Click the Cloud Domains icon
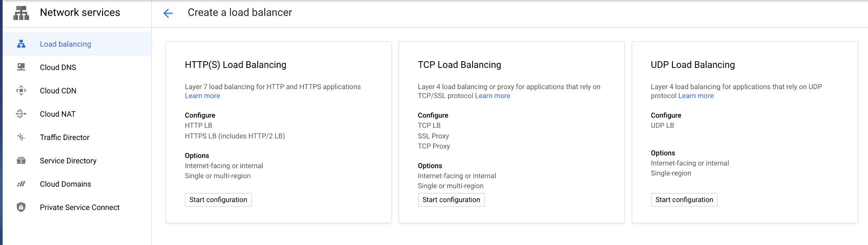 tap(21, 184)
